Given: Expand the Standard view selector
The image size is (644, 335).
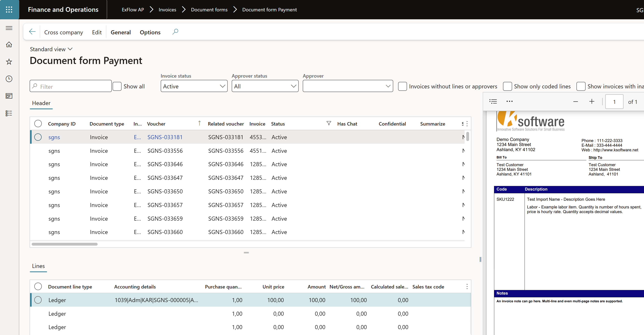Looking at the screenshot, I should click(51, 49).
